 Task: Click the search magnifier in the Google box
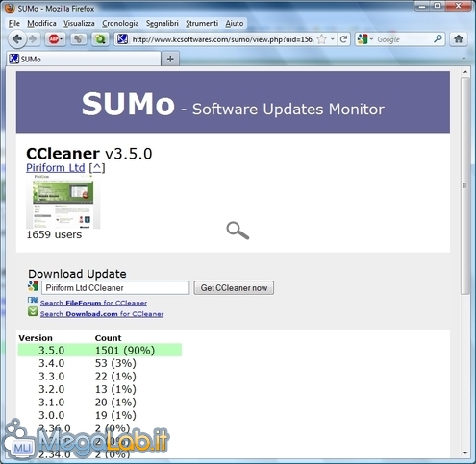(438, 39)
